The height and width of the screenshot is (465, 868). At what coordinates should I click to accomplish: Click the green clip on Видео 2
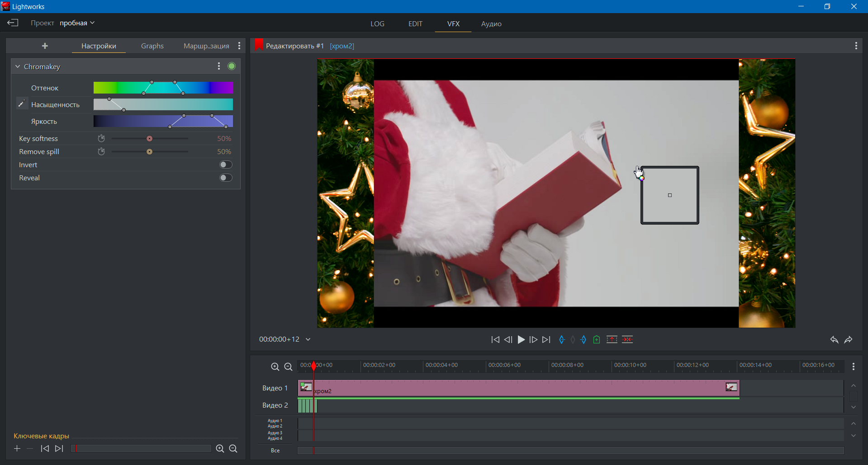308,406
